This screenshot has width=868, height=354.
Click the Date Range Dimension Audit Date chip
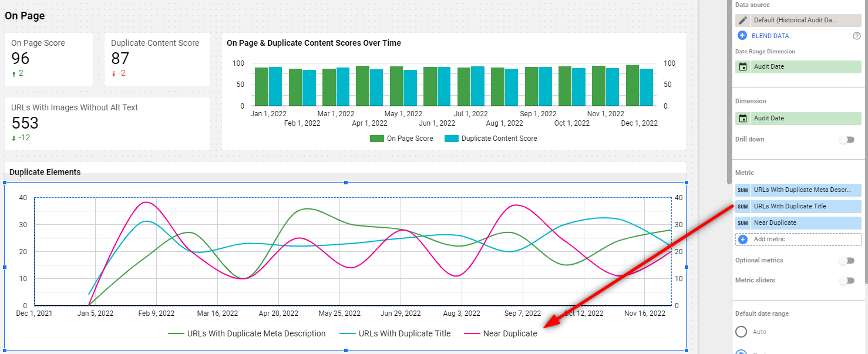click(x=798, y=67)
